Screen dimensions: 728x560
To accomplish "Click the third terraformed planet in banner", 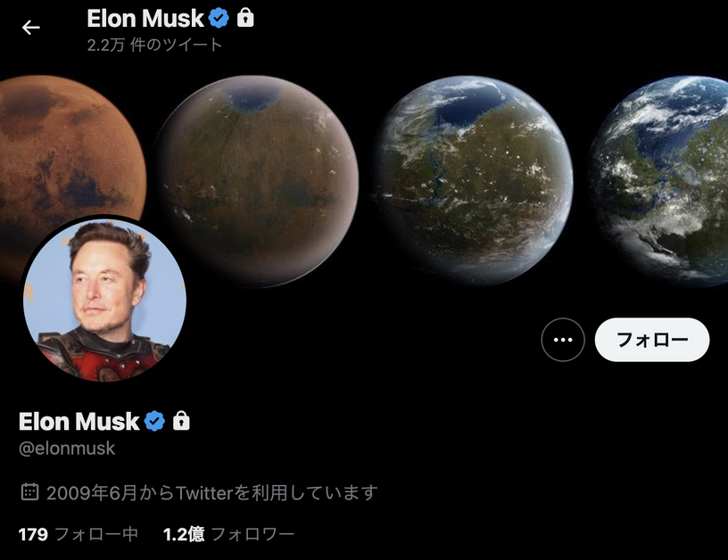I will point(475,180).
